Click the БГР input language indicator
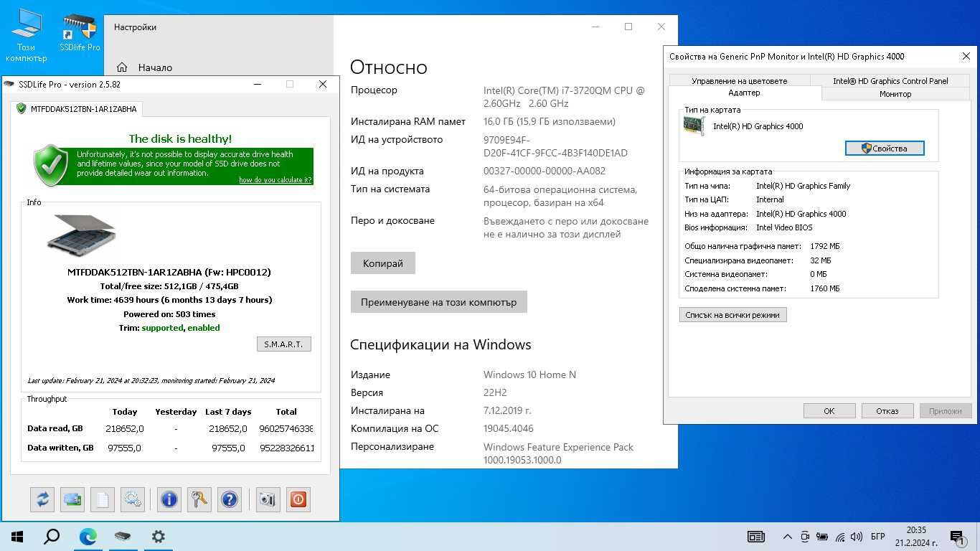Viewport: 980px width, 551px height. tap(877, 537)
